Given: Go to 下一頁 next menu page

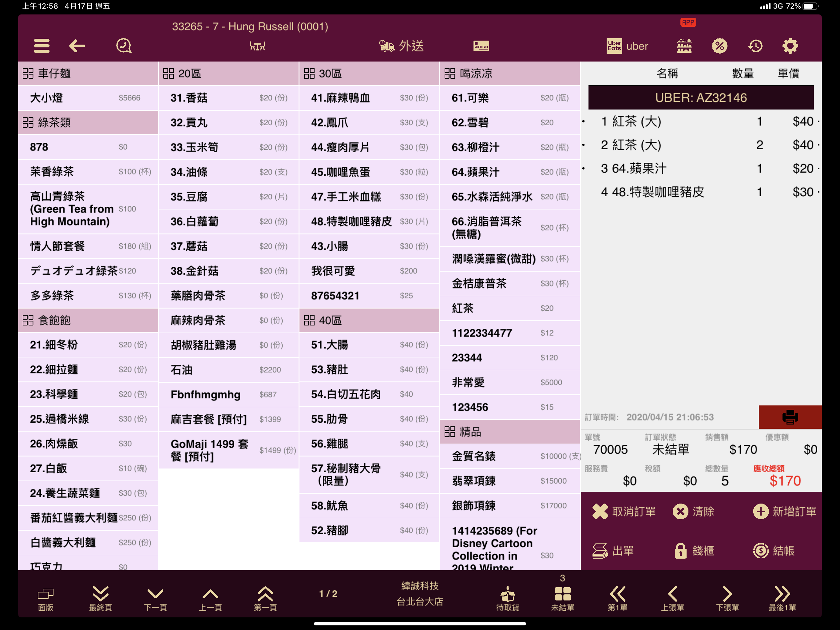Looking at the screenshot, I should coord(155,598).
